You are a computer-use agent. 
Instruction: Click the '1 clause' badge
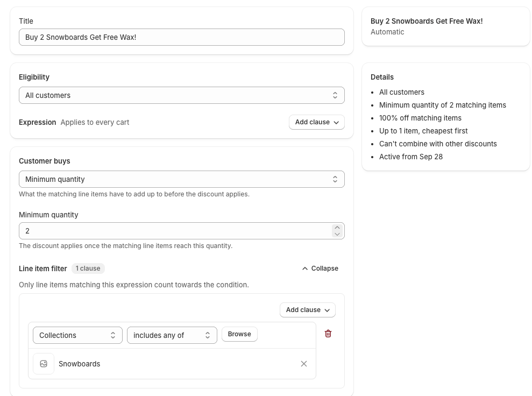point(88,268)
